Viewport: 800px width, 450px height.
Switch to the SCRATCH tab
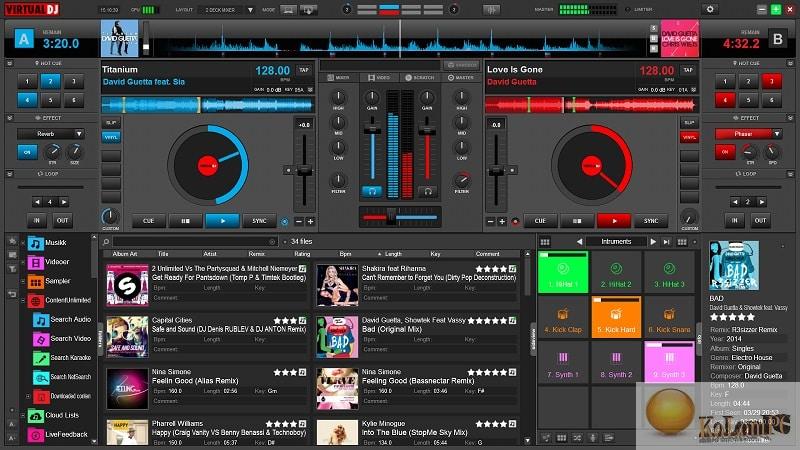(419, 78)
